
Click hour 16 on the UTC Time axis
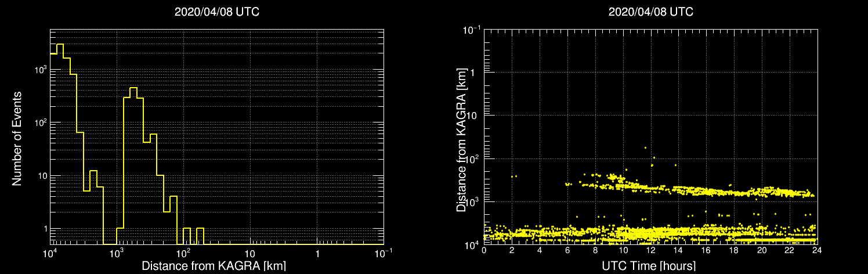tap(706, 250)
